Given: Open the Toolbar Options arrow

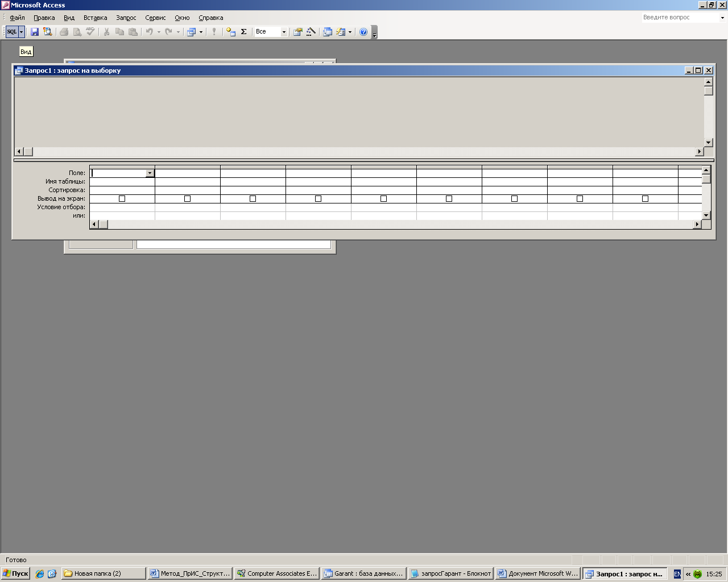Looking at the screenshot, I should point(374,32).
